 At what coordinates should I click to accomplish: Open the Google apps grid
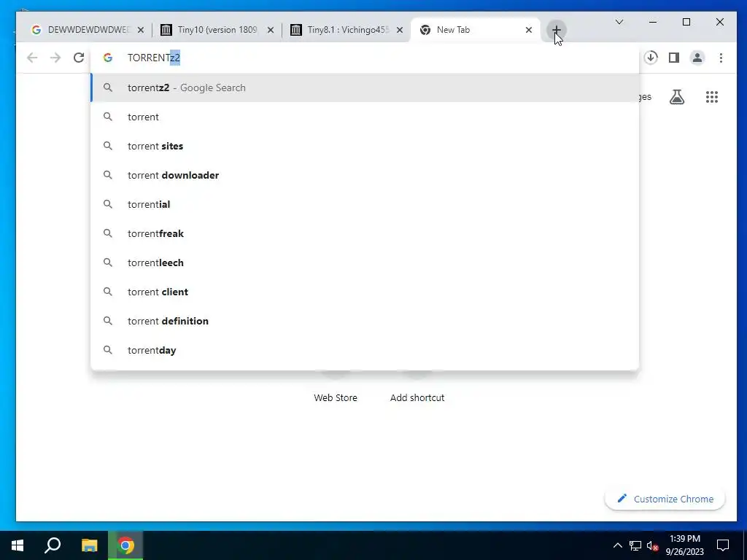tap(712, 97)
